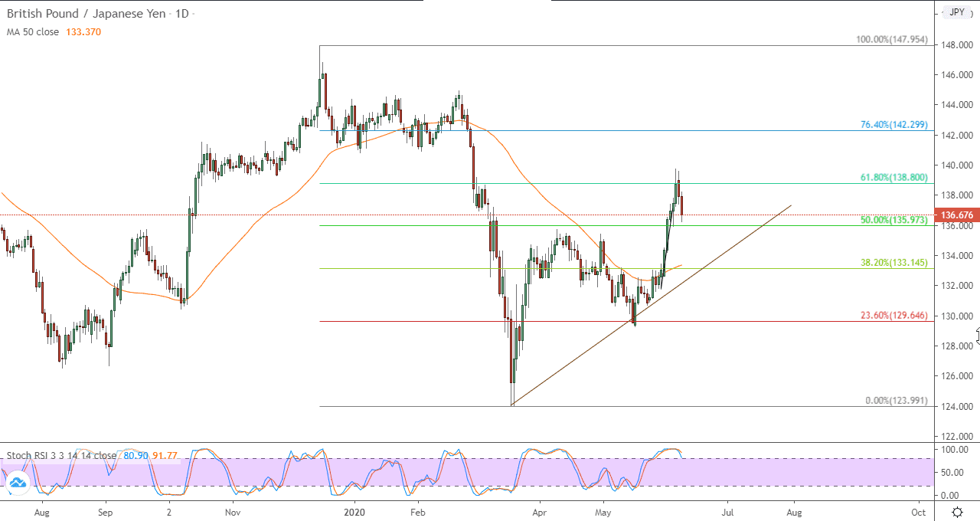This screenshot has height=521, width=980.
Task: Click the Oct label on time axis
Action: 918,512
